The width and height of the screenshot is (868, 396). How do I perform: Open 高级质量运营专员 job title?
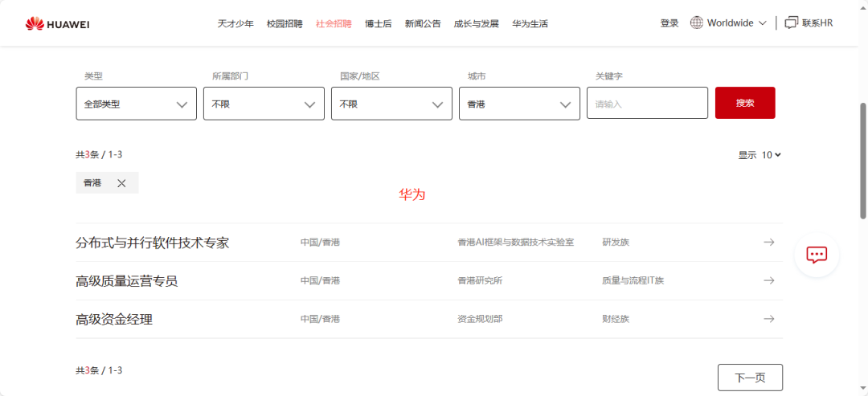pos(127,281)
